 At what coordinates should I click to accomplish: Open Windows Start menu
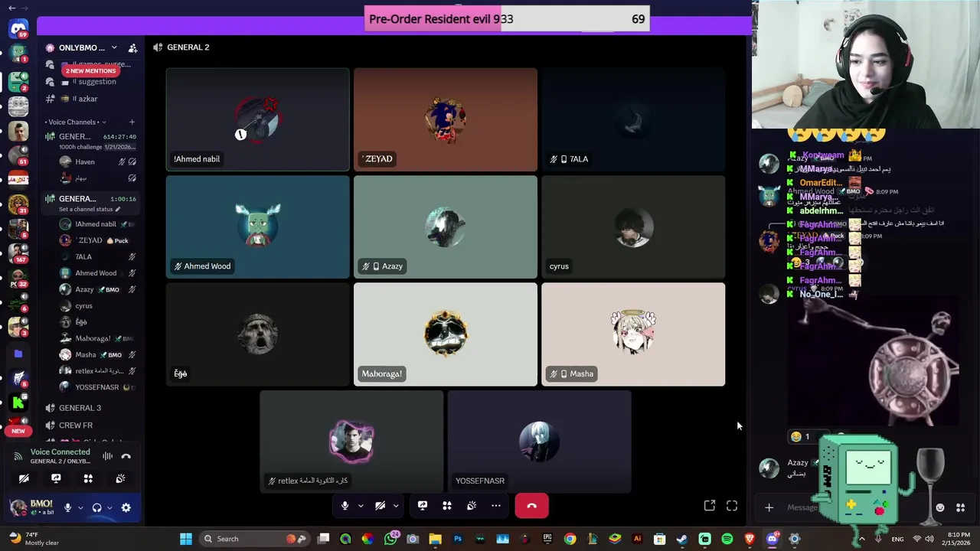coord(186,539)
